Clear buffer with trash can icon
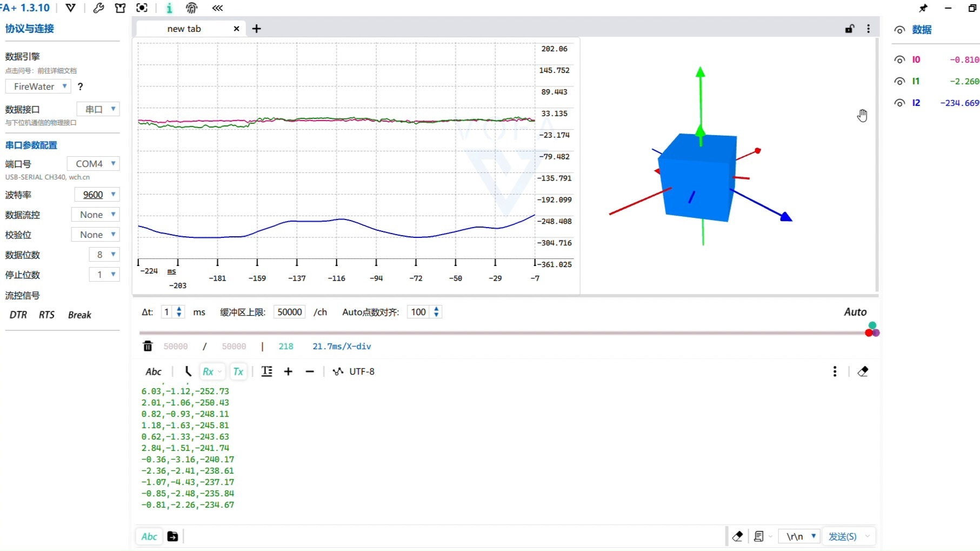Screen dimensions: 980x551 148,346
